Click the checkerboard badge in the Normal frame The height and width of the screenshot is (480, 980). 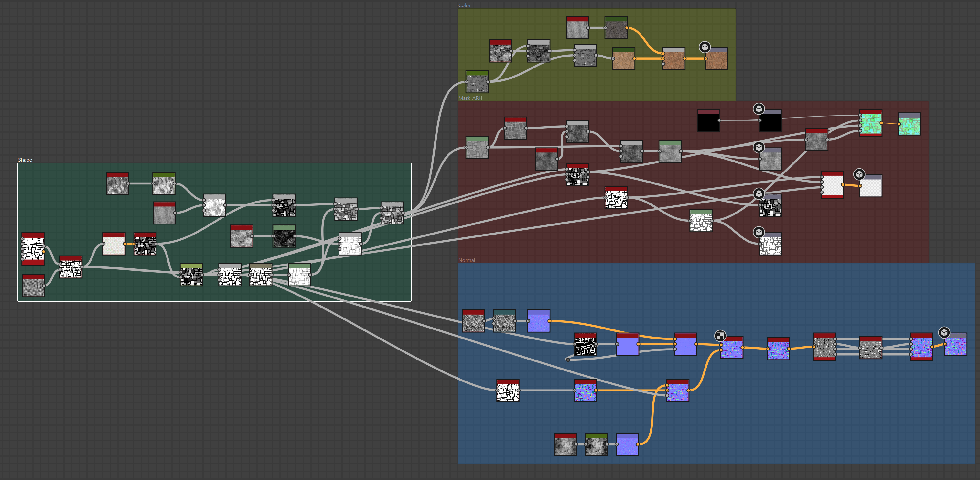pyautogui.click(x=720, y=336)
